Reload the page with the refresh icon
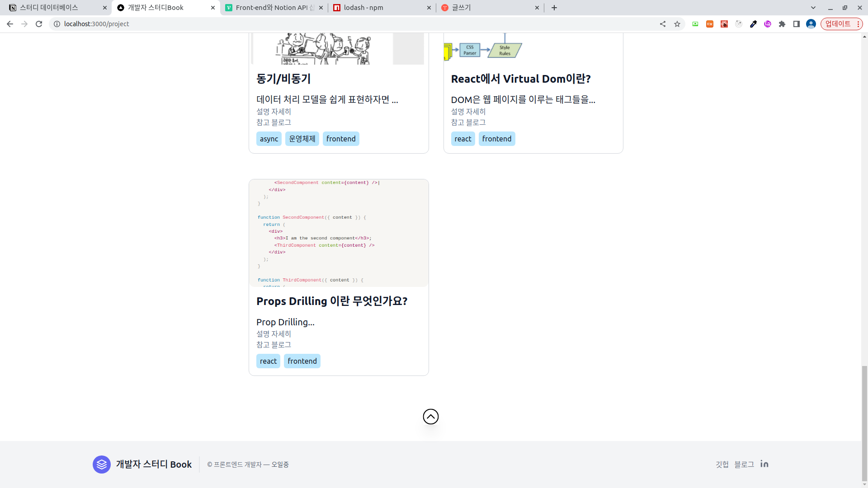This screenshot has width=868, height=488. (39, 24)
